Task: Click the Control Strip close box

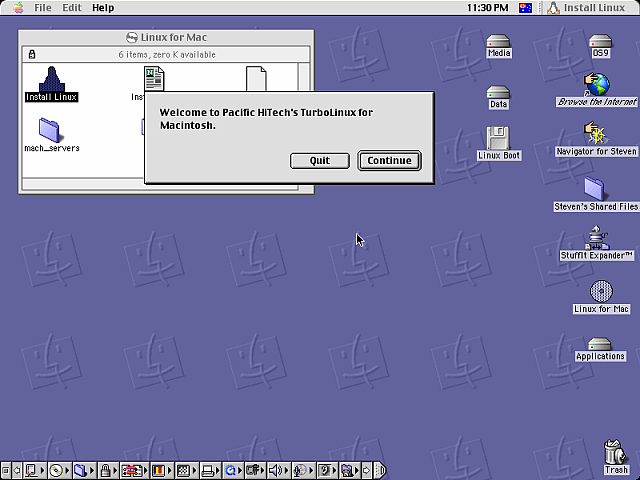Action: [x=6, y=471]
